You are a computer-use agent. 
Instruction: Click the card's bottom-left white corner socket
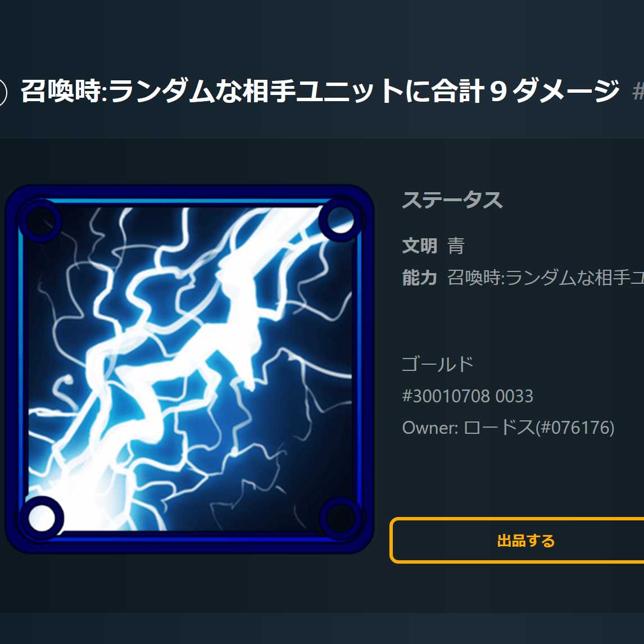(x=42, y=517)
